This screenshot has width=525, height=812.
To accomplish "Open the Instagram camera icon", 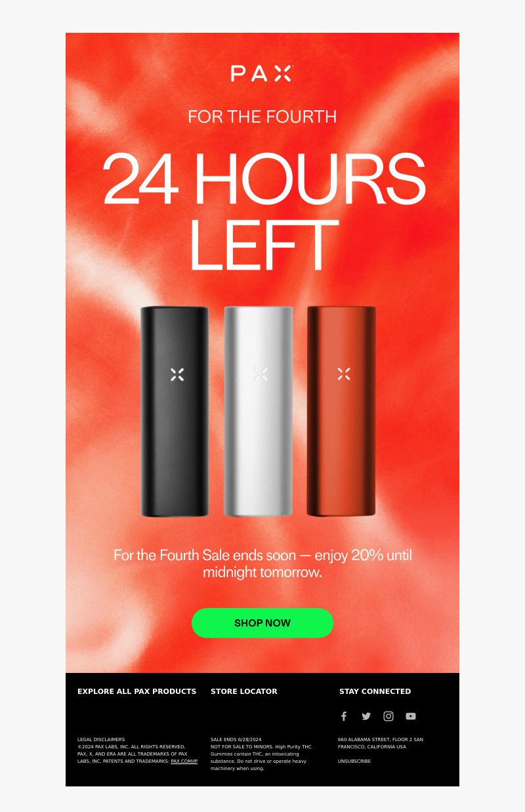I will 388,716.
